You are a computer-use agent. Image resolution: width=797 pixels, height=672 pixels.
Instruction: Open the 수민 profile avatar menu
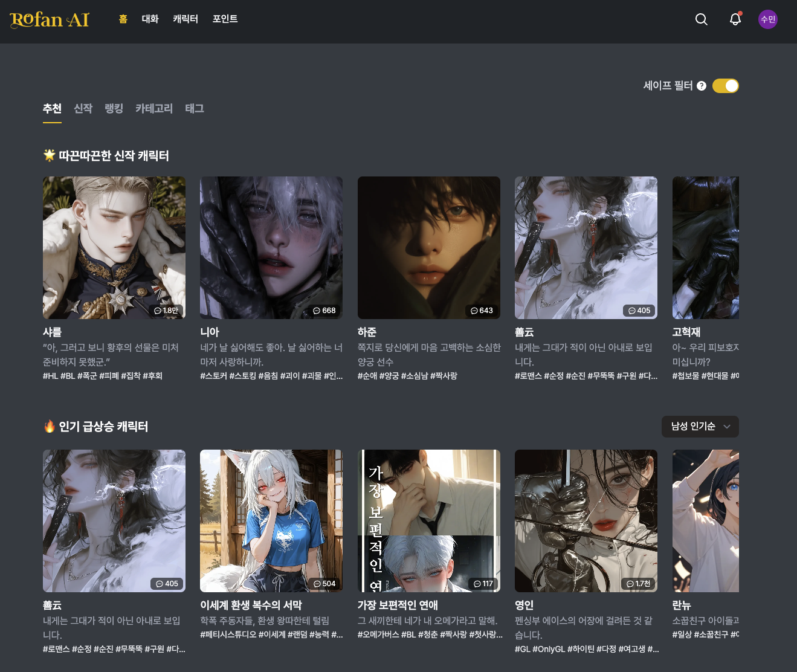coord(767,19)
